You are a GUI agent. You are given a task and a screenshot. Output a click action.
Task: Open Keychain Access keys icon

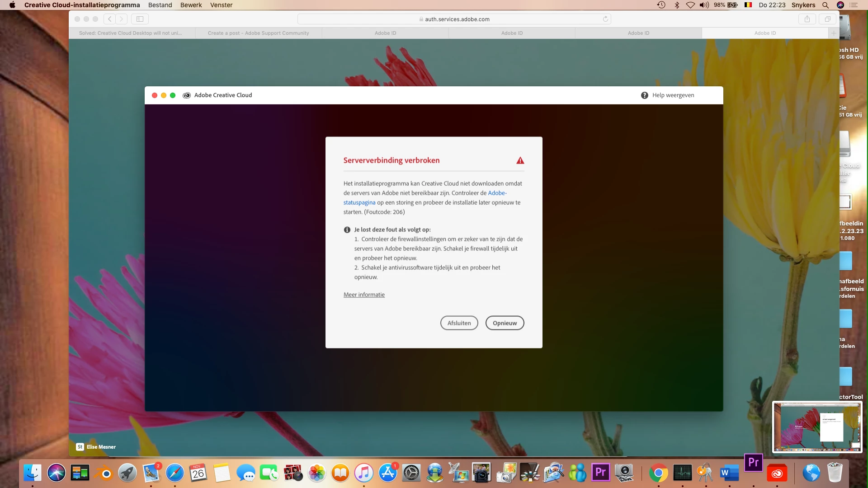point(706,473)
